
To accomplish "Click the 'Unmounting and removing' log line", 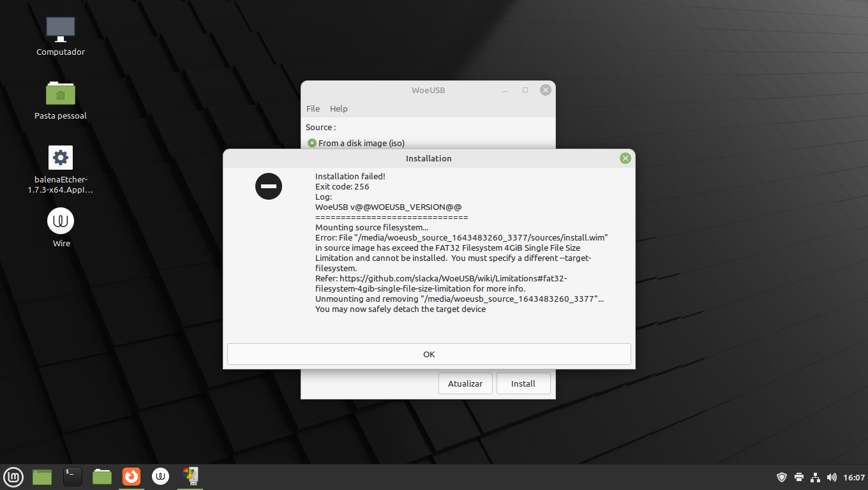I will 460,299.
